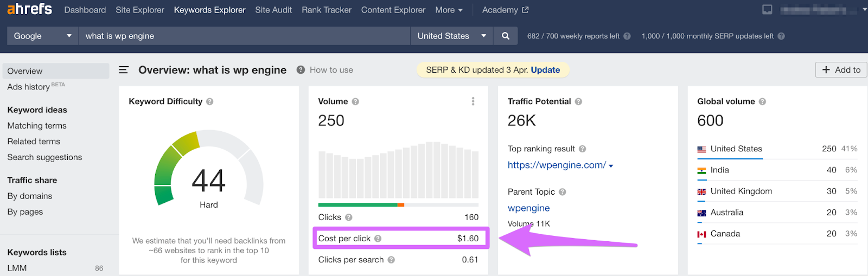This screenshot has width=868, height=276.
Task: Click the volume value 250
Action: click(x=331, y=120)
